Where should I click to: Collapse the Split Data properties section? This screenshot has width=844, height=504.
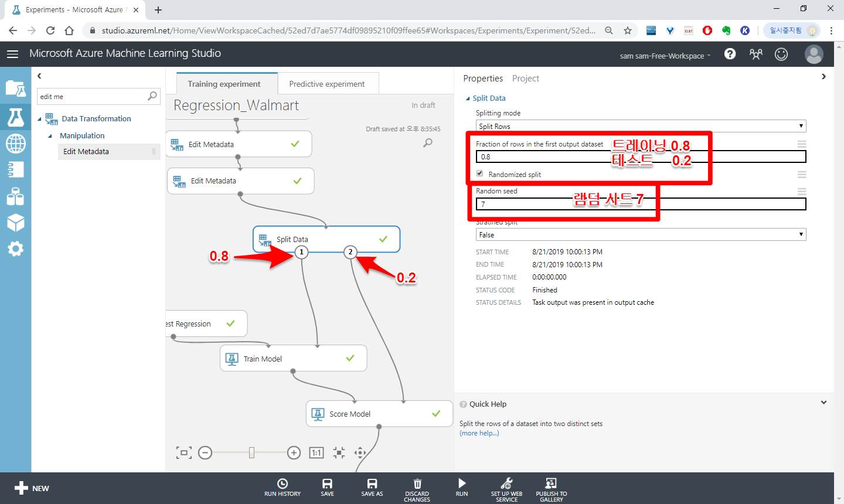468,98
